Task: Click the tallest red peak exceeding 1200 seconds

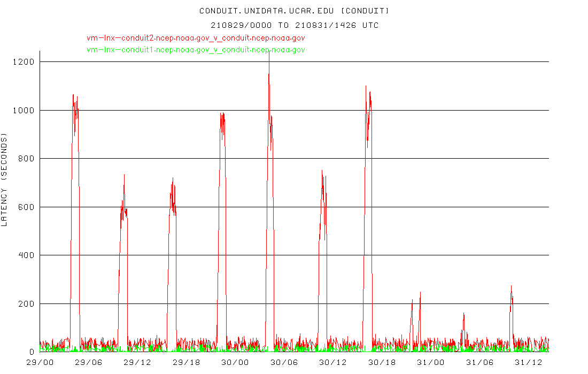Action: 269,59
